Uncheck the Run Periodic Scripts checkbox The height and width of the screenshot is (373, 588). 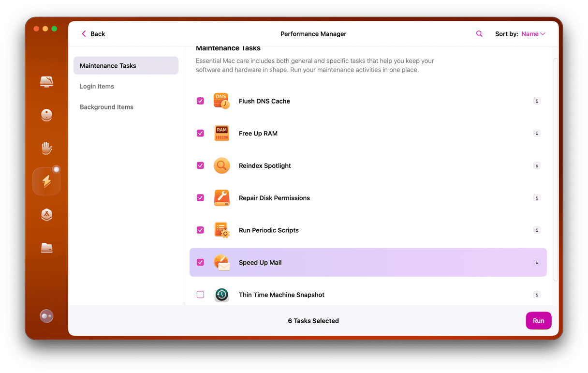[x=200, y=230]
